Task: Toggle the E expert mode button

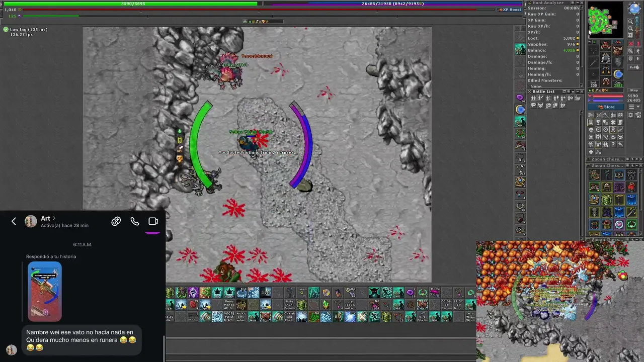Action: [638, 58]
